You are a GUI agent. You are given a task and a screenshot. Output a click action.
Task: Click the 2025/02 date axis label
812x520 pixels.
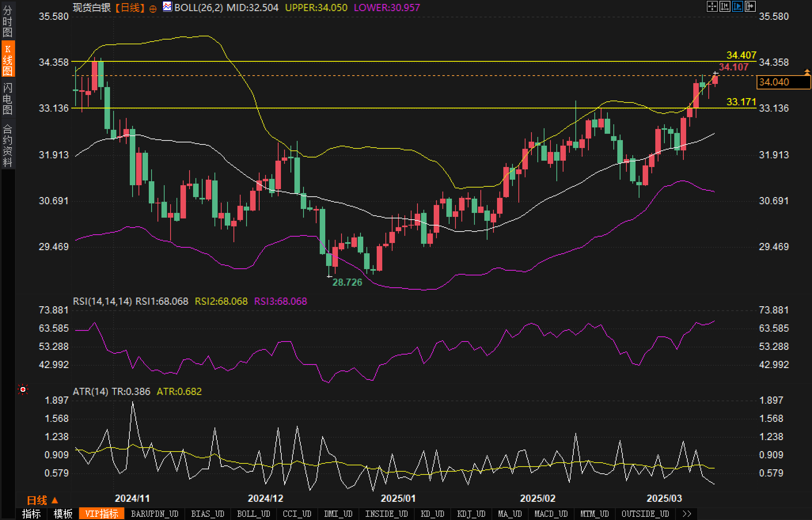538,498
